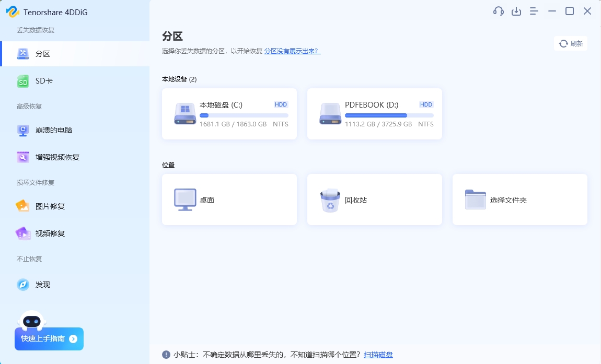
Task: Click the 位置 section heading
Action: click(x=168, y=165)
